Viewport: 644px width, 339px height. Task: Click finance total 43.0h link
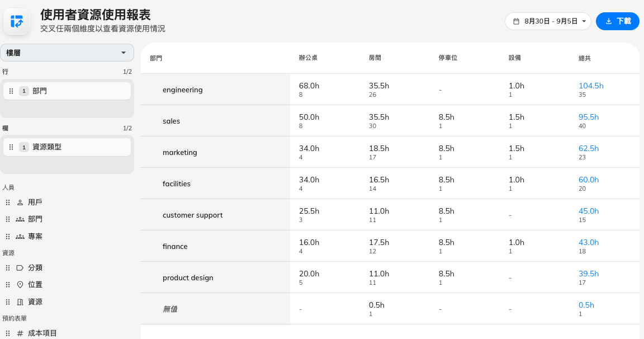tap(589, 242)
